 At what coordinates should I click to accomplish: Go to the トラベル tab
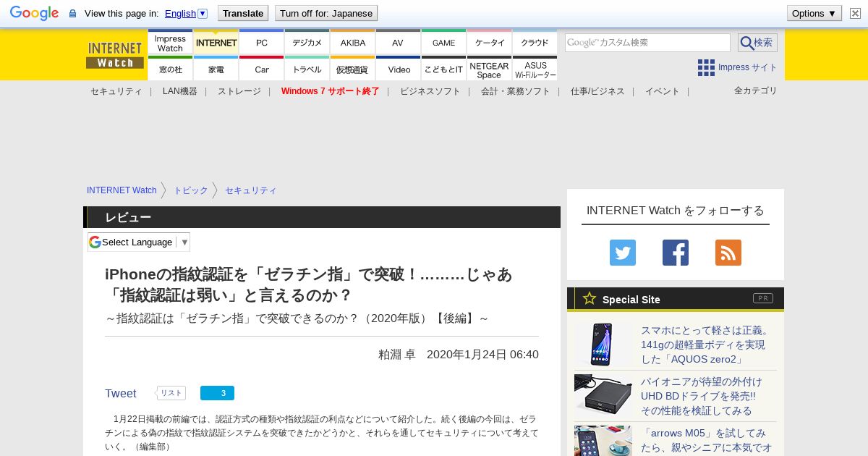[x=307, y=69]
